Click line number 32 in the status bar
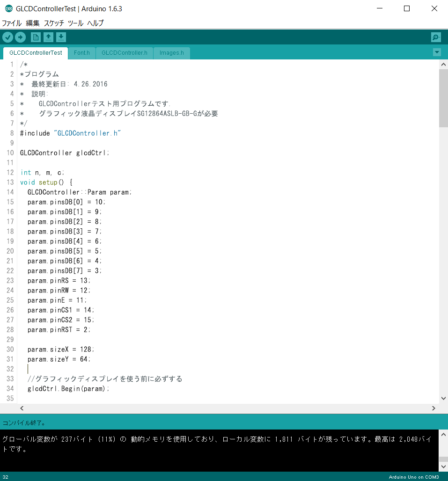Image resolution: width=448 pixels, height=481 pixels. 6,477
